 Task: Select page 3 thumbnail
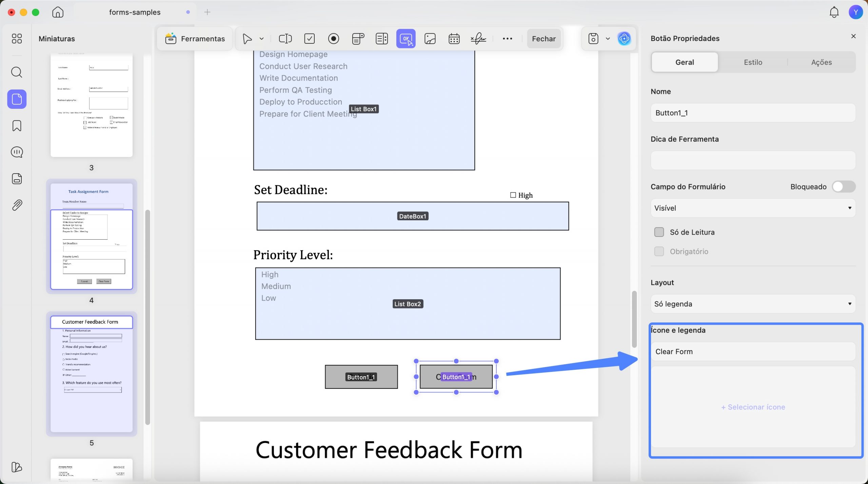[x=92, y=105]
